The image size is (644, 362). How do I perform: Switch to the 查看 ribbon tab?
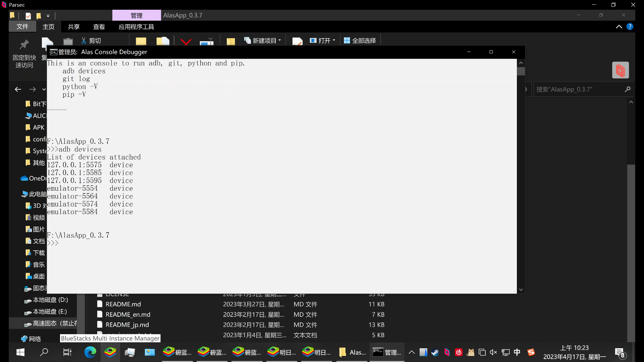tap(99, 27)
